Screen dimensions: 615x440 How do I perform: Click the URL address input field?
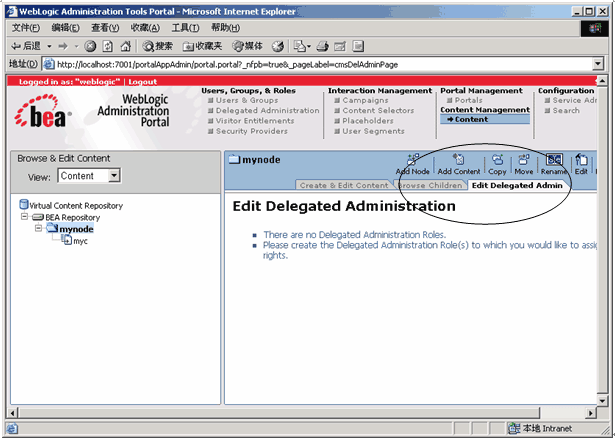pyautogui.click(x=318, y=64)
